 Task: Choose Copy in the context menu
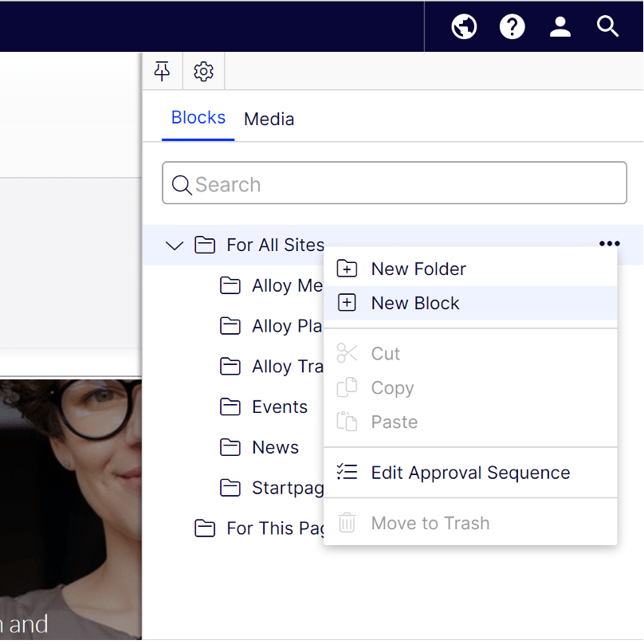[391, 387]
